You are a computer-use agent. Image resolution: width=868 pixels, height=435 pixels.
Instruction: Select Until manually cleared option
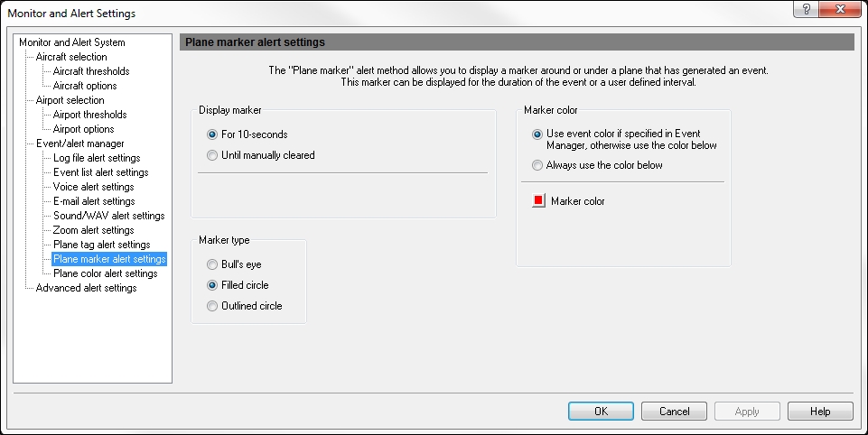(212, 155)
